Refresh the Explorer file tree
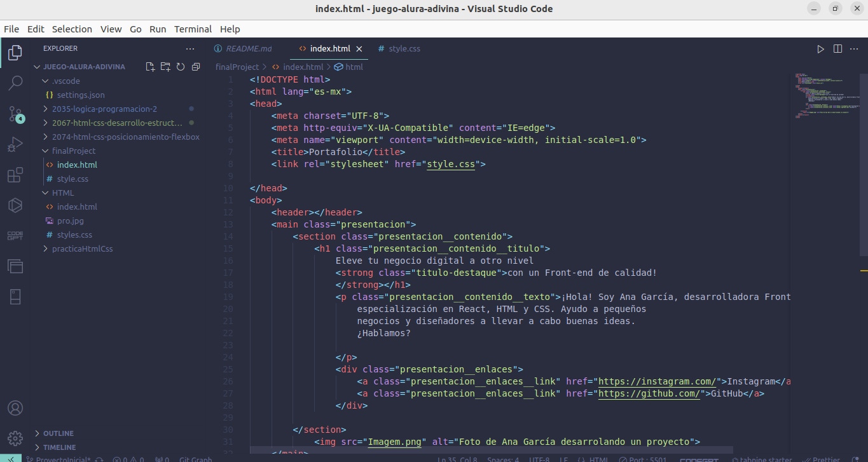The height and width of the screenshot is (462, 868). (x=181, y=67)
